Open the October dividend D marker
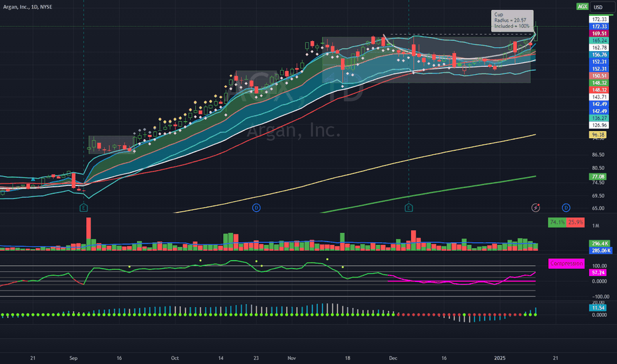The image size is (617, 364). click(x=256, y=207)
